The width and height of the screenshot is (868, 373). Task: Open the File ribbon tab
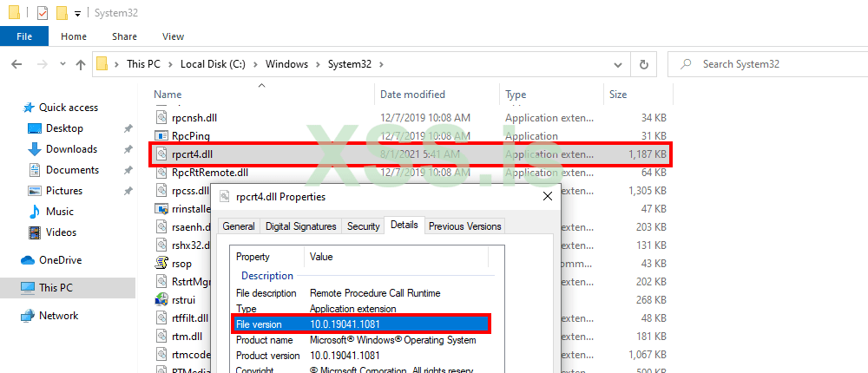[24, 36]
